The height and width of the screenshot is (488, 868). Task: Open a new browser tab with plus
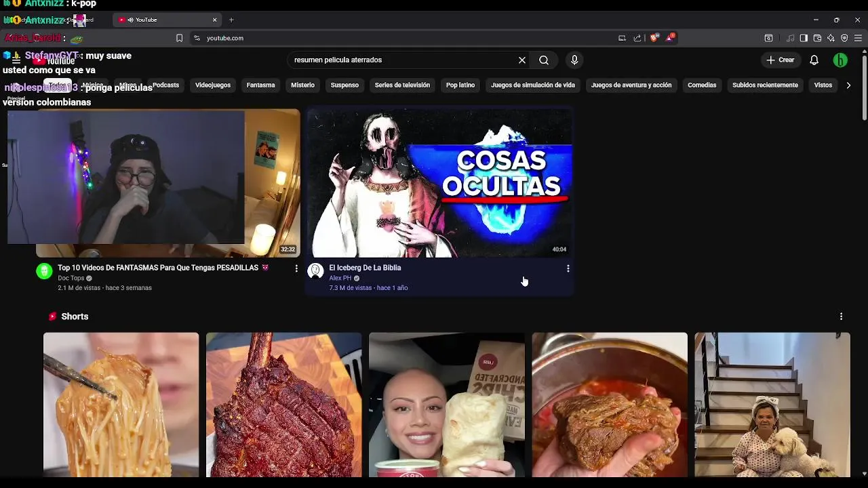click(x=231, y=20)
